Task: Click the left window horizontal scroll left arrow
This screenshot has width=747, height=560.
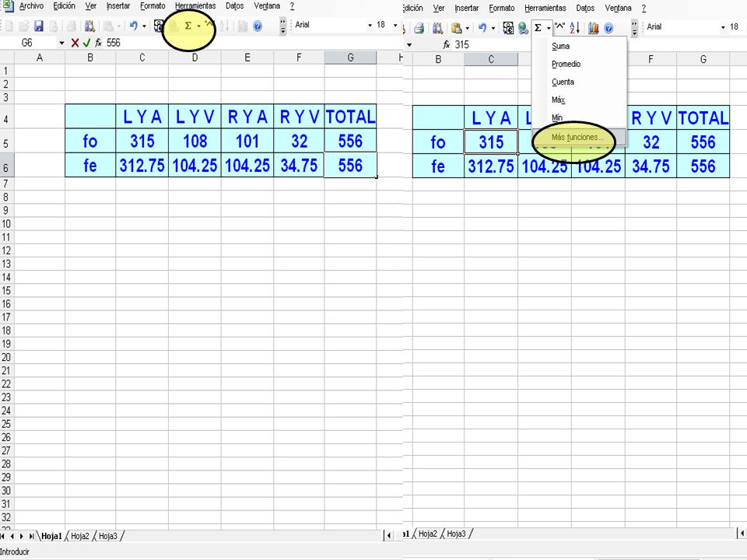Action: (x=389, y=536)
